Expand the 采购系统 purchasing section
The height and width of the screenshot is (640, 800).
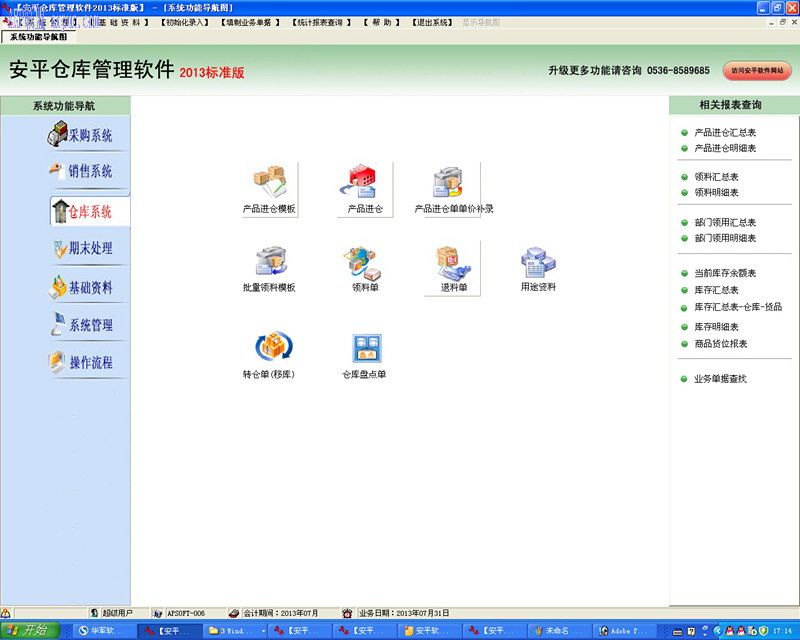(83, 132)
